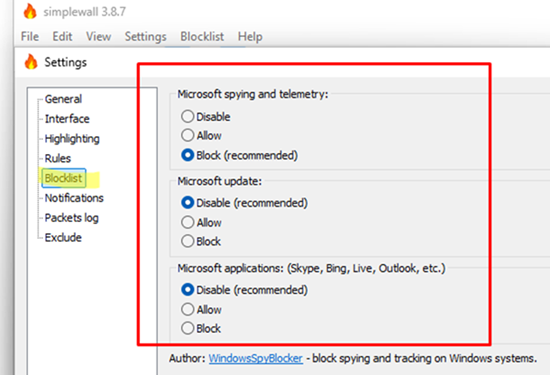Choose Disable for Microsoft spying and telemetry
Screen dimensions: 550x375
(x=206, y=116)
